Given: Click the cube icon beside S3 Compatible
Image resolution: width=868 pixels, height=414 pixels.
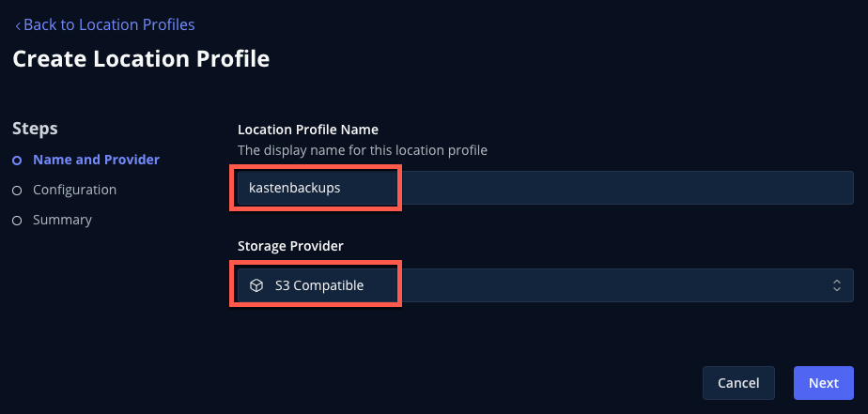Looking at the screenshot, I should (256, 285).
